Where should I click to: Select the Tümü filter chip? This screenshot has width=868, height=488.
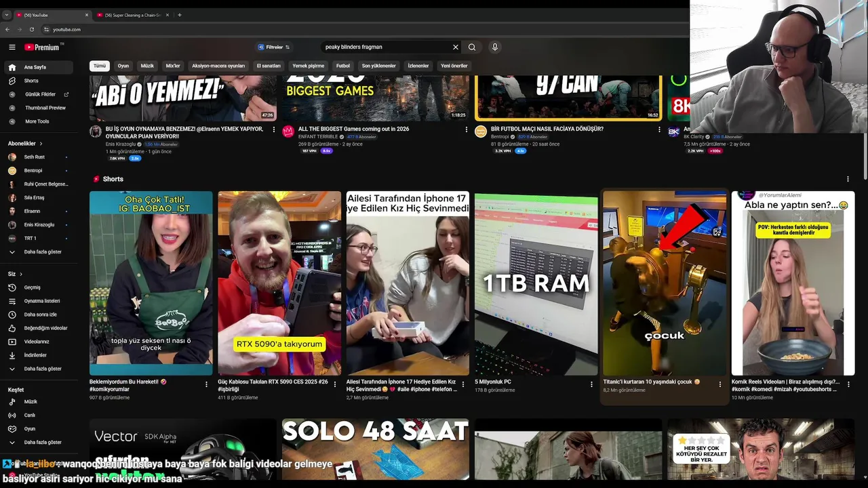click(x=100, y=66)
